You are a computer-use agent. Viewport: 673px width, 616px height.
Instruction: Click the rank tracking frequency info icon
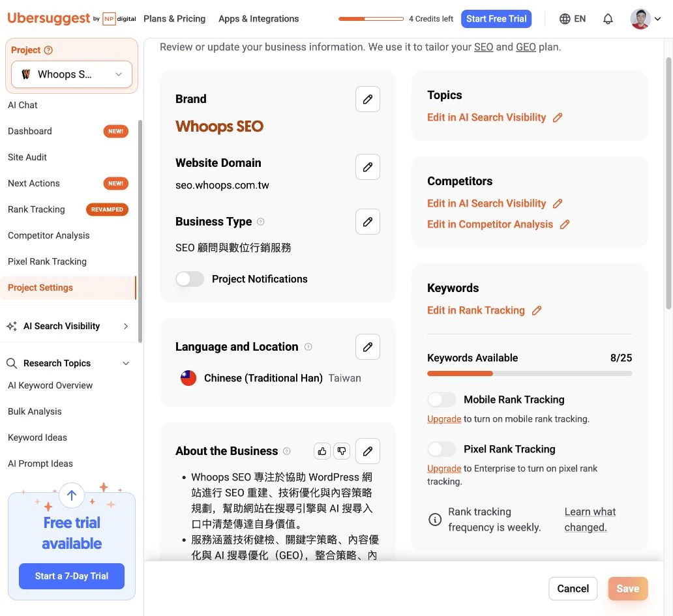pos(435,520)
